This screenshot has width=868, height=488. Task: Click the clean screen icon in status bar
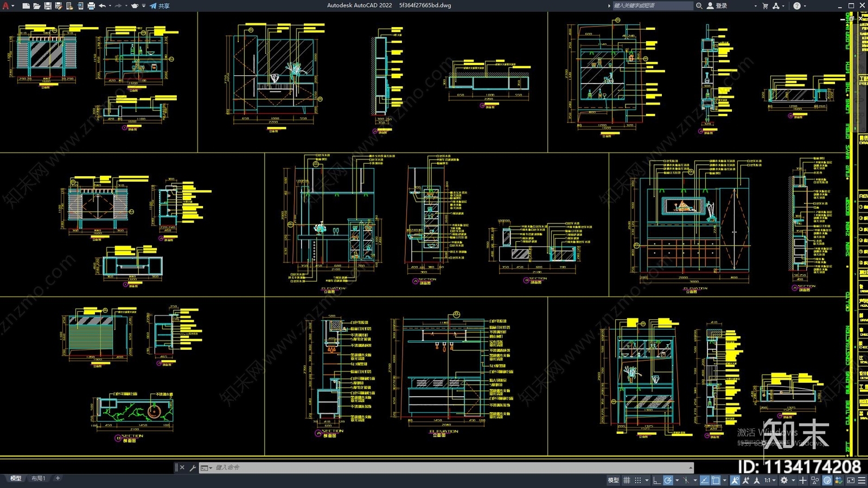(851, 480)
